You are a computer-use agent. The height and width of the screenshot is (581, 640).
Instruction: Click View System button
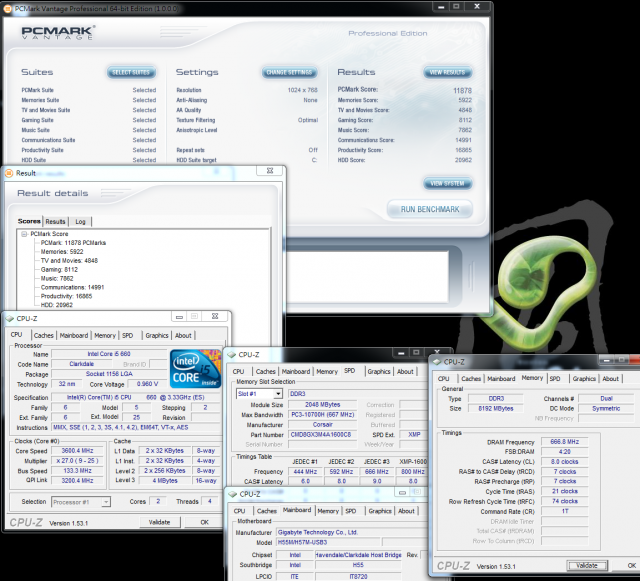point(447,183)
